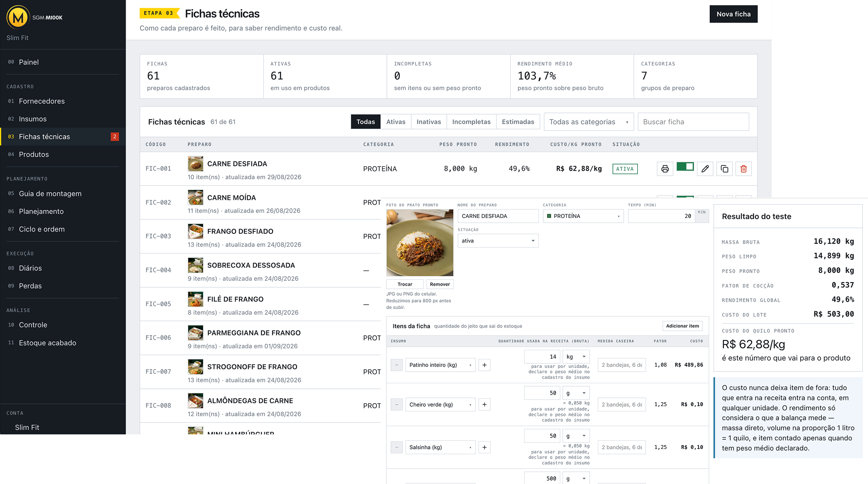Viewport: 868px width, 484px height.
Task: Click the Remover photo button
Action: (x=440, y=285)
